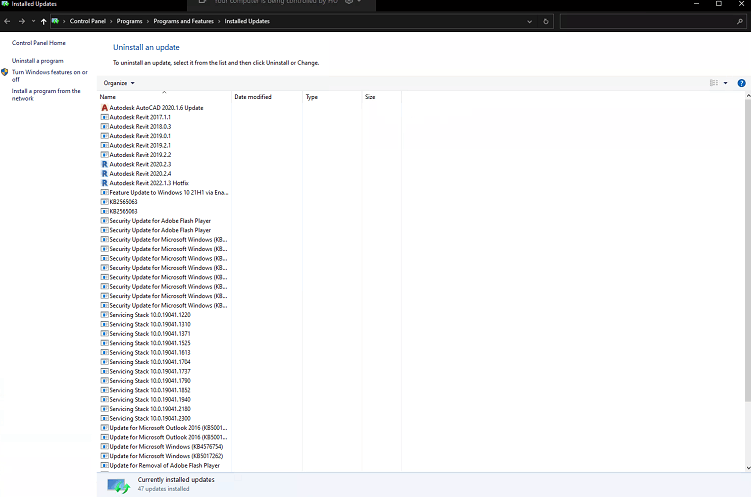Open Install a program from the network

pyautogui.click(x=46, y=94)
